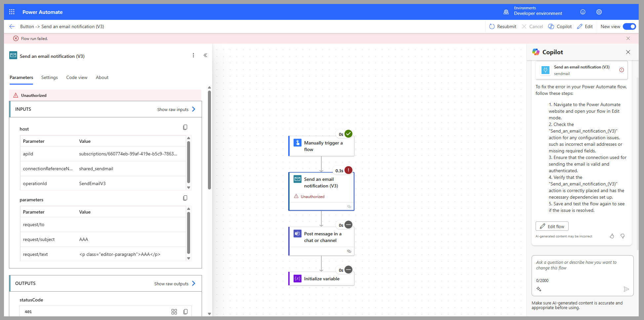Click the Edit flow button in Copilot
Image resolution: width=644 pixels, height=320 pixels.
(552, 226)
